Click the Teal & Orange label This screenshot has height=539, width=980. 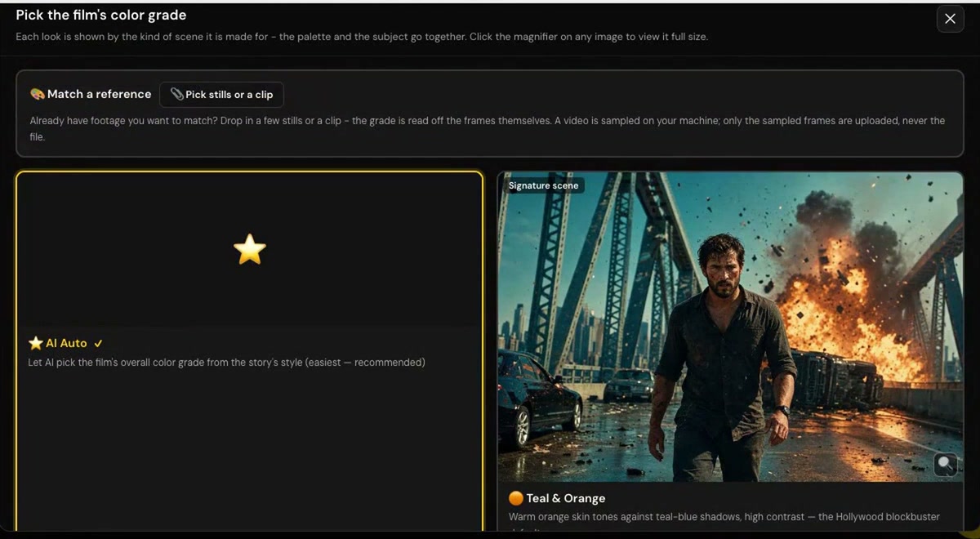click(x=566, y=498)
